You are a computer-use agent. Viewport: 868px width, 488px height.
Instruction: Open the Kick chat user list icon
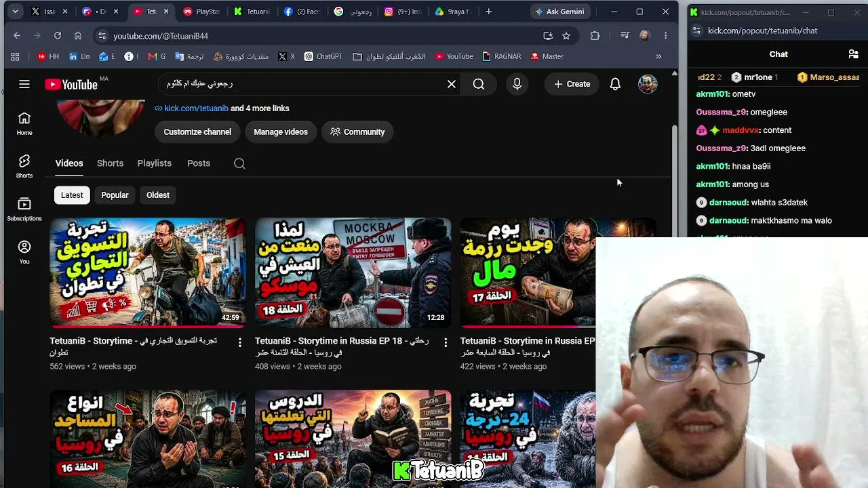(853, 54)
